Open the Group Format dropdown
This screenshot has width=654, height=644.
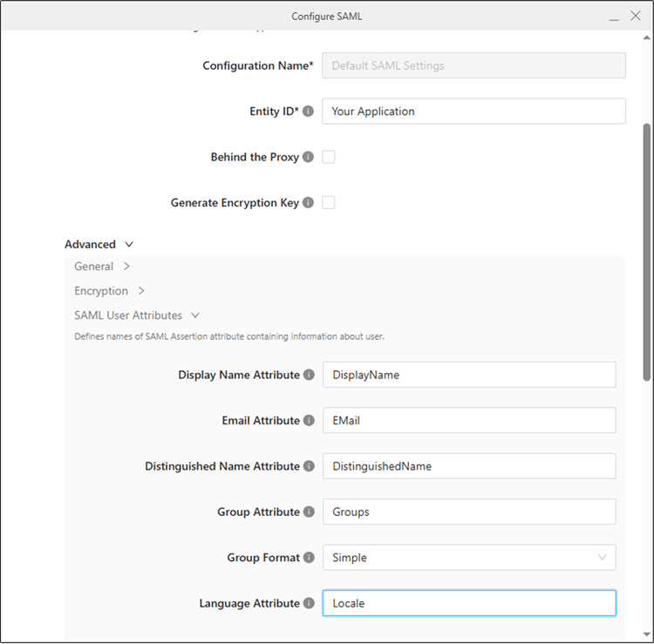468,558
